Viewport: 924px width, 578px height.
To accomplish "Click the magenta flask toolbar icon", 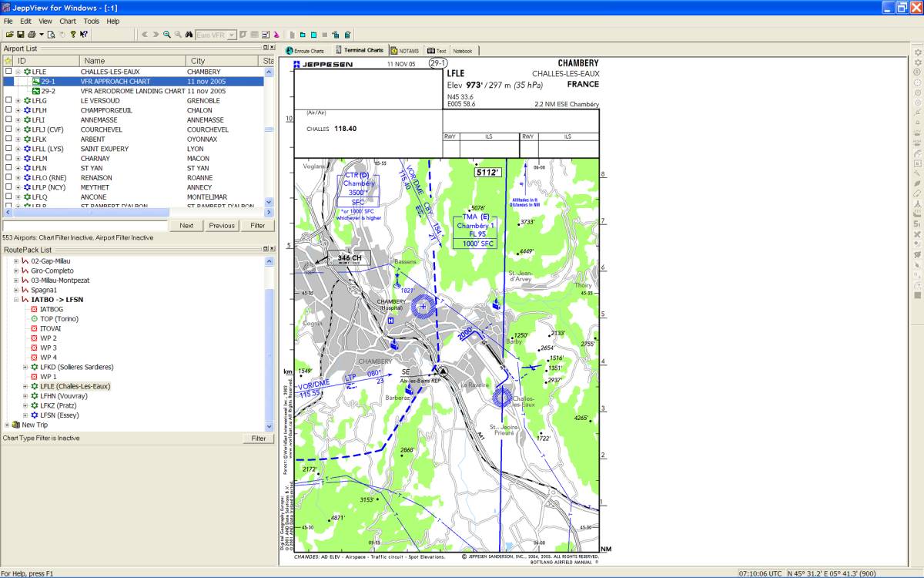I will coord(276,35).
